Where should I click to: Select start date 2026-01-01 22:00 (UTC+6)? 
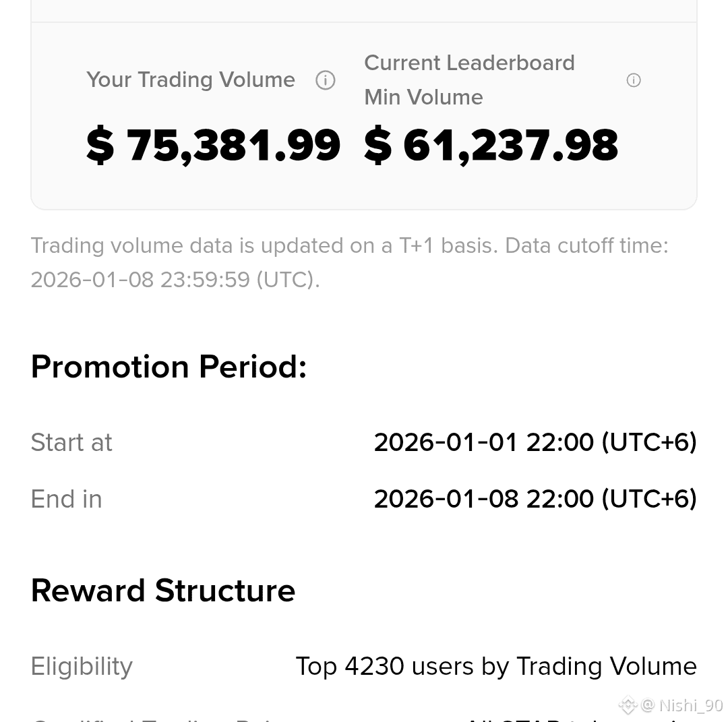click(535, 442)
